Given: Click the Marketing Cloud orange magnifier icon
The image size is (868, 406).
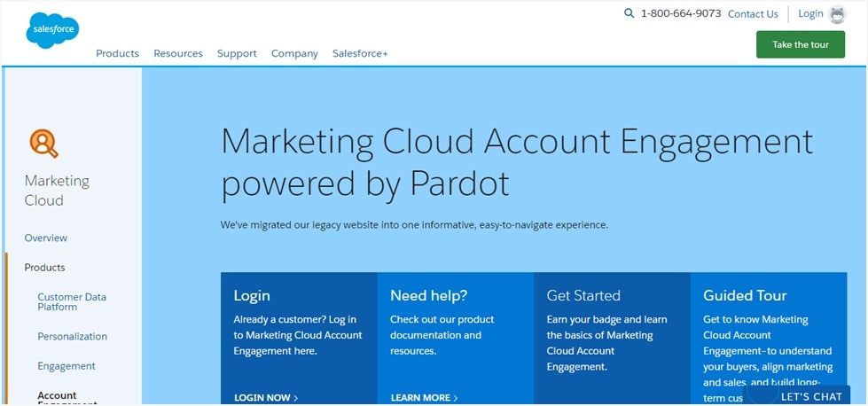Looking at the screenshot, I should click(x=43, y=142).
